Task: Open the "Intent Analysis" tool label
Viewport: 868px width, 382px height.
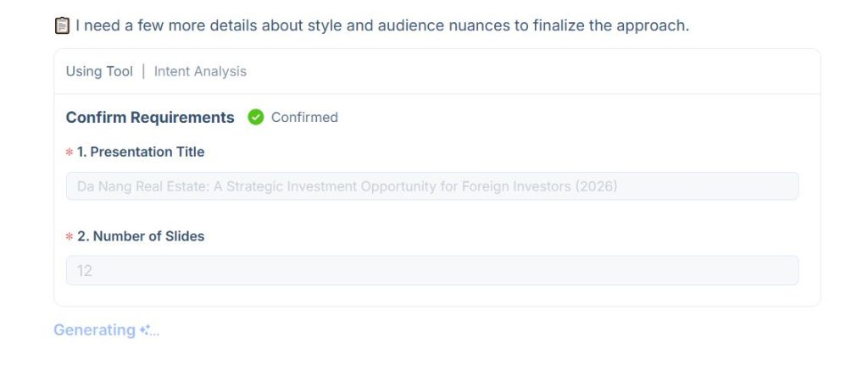Action: tap(200, 71)
